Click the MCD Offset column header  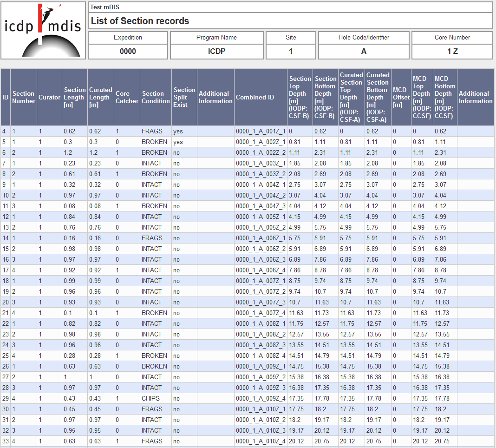pyautogui.click(x=401, y=97)
